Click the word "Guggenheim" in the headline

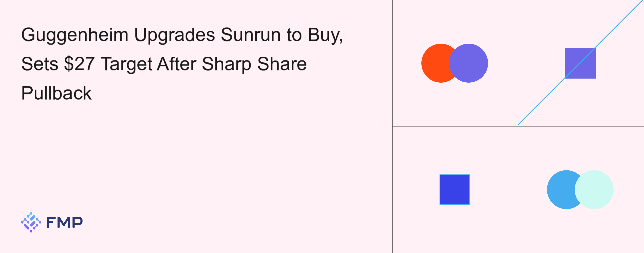(74, 35)
